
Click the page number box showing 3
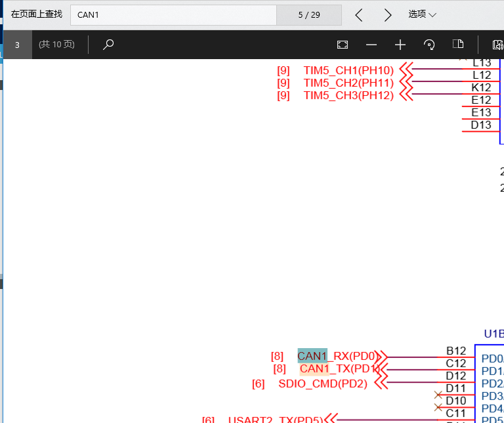[x=17, y=45]
